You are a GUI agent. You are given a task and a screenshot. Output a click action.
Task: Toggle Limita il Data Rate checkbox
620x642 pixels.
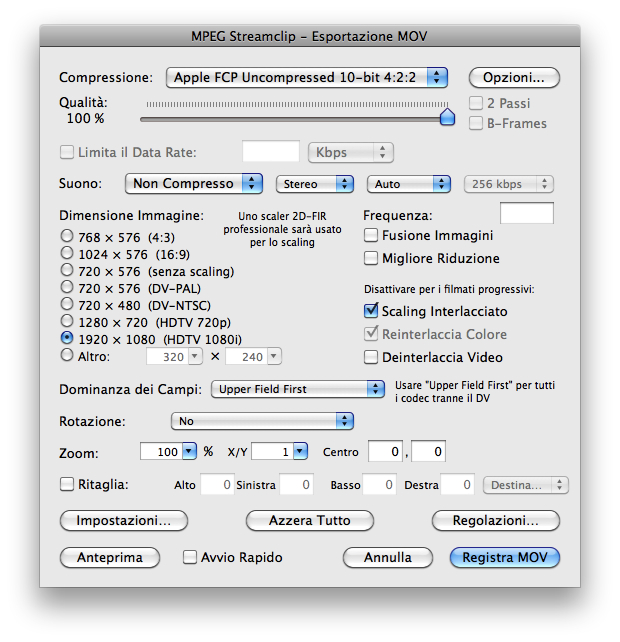67,152
